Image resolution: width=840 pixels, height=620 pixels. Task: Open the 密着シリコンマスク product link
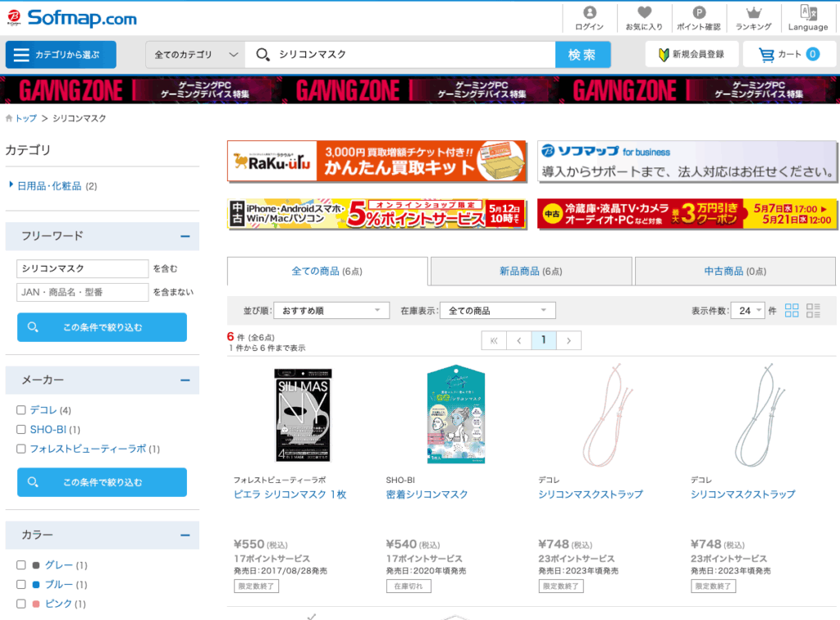click(427, 495)
